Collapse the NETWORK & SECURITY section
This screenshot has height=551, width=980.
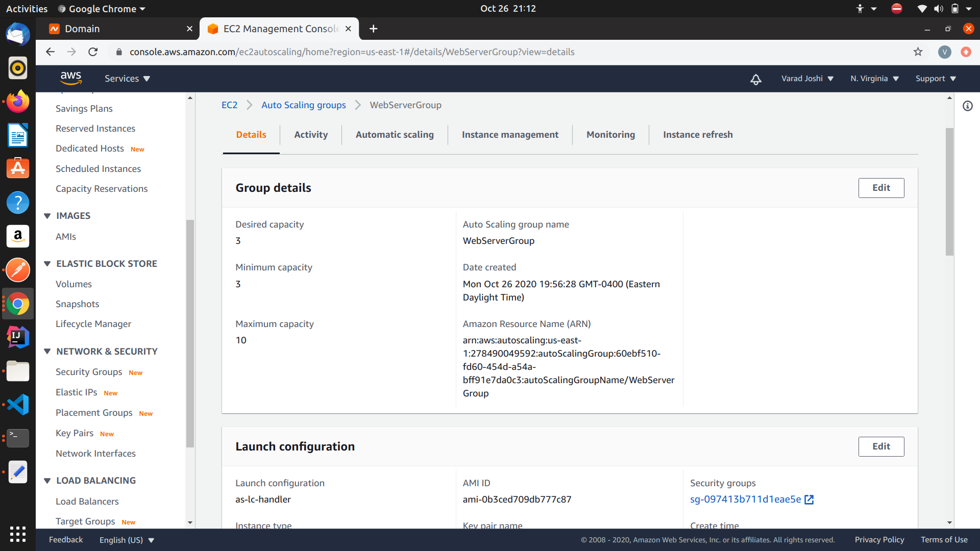point(47,352)
